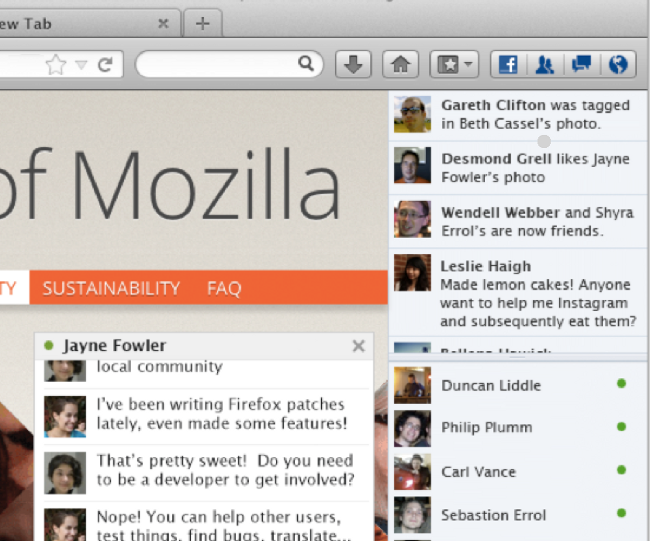This screenshot has height=541, width=650.
Task: Close the New Tab tab
Action: (163, 24)
